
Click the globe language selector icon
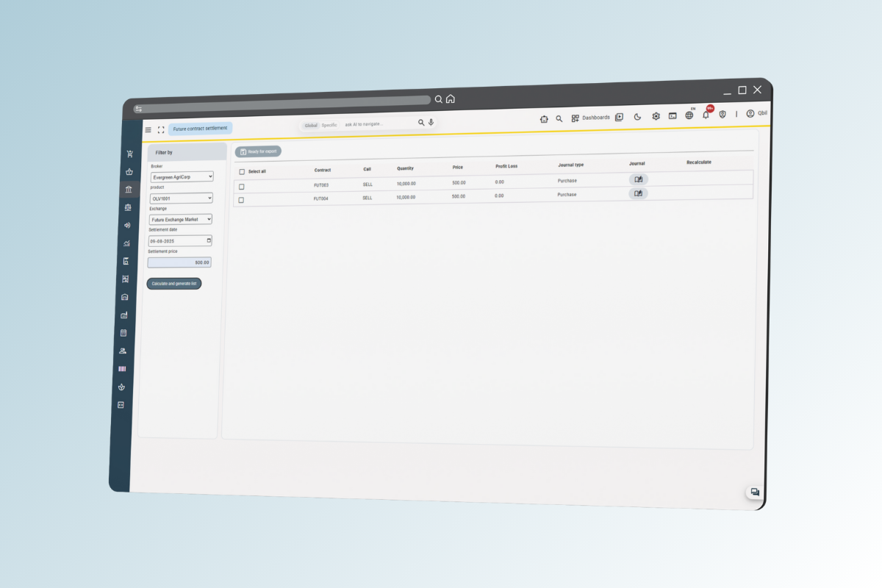(689, 115)
